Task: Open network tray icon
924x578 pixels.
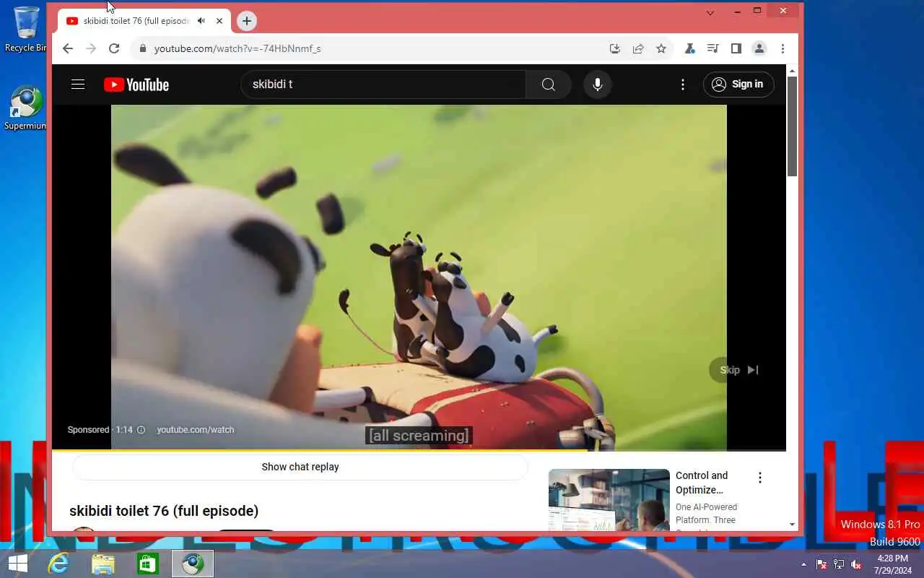Action: (839, 564)
